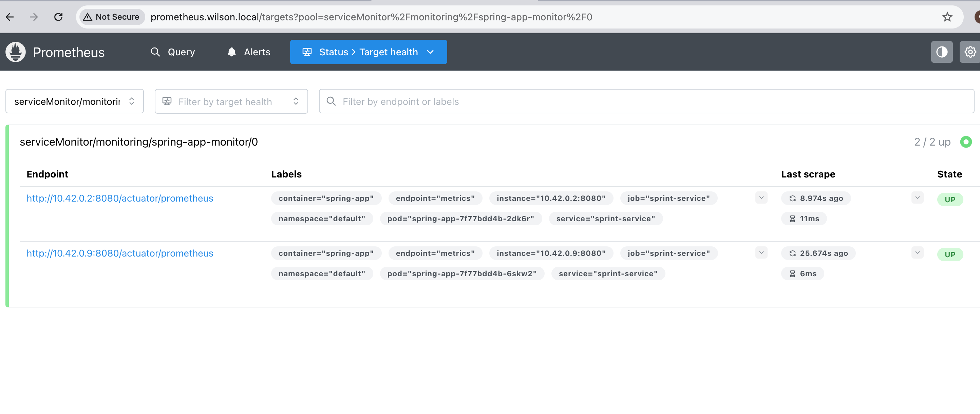Click the UP state badge for 10.42.0.2
The height and width of the screenshot is (414, 980).
(949, 200)
